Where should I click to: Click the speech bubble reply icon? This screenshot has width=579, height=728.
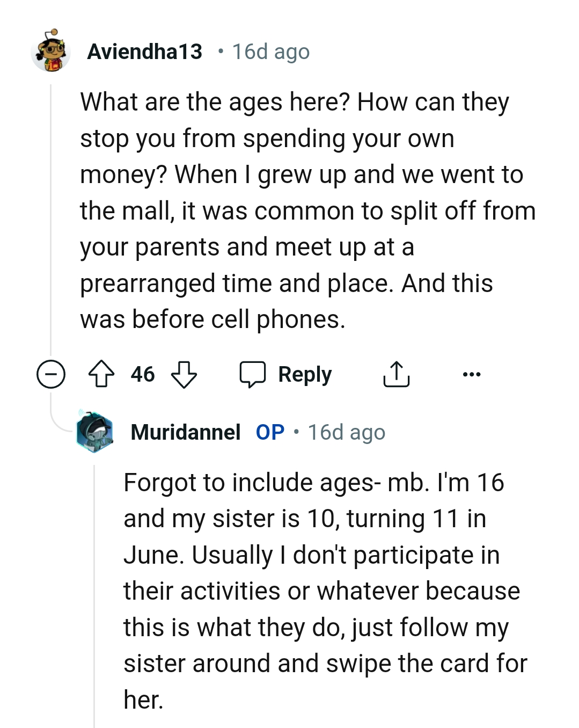(253, 374)
